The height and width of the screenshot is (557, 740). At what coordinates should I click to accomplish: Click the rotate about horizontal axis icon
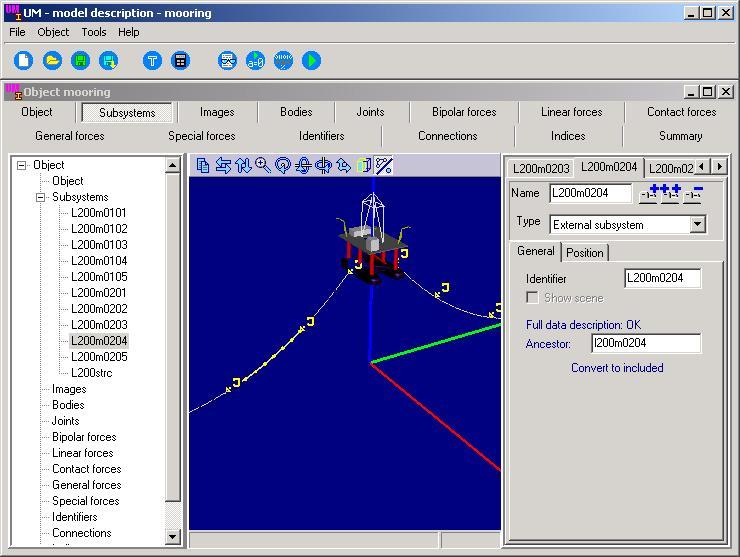pos(303,166)
